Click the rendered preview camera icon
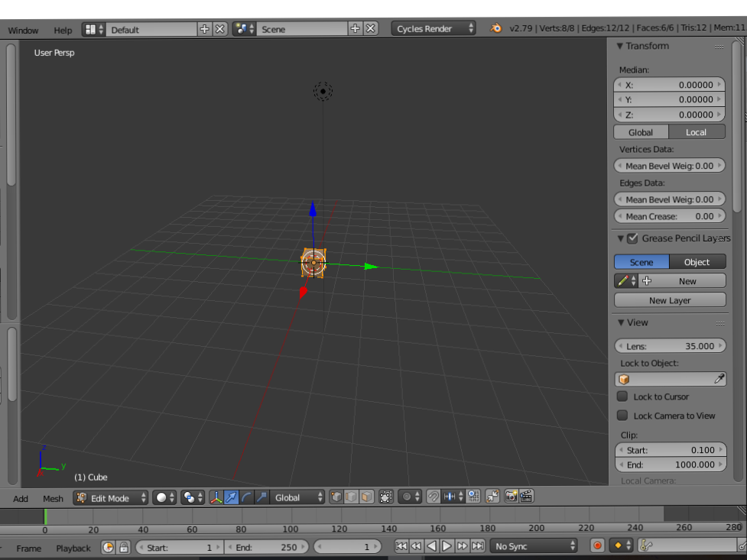The height and width of the screenshot is (560, 747). tap(511, 497)
